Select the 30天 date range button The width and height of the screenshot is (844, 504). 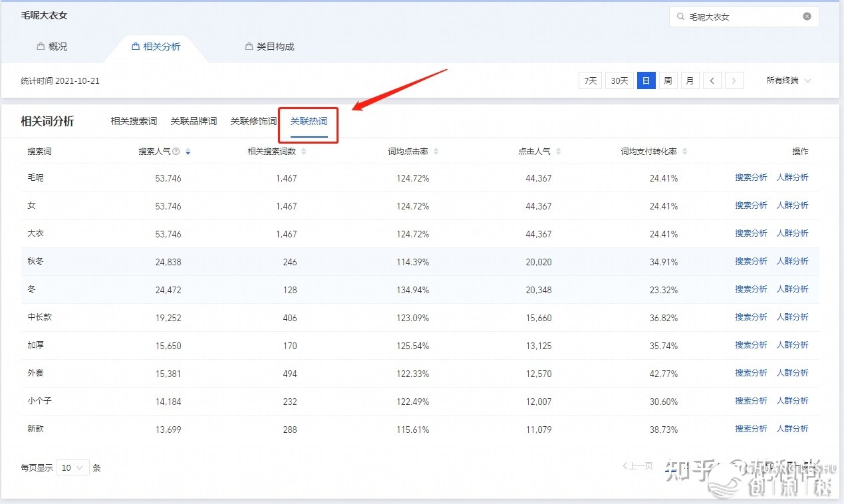tap(619, 80)
